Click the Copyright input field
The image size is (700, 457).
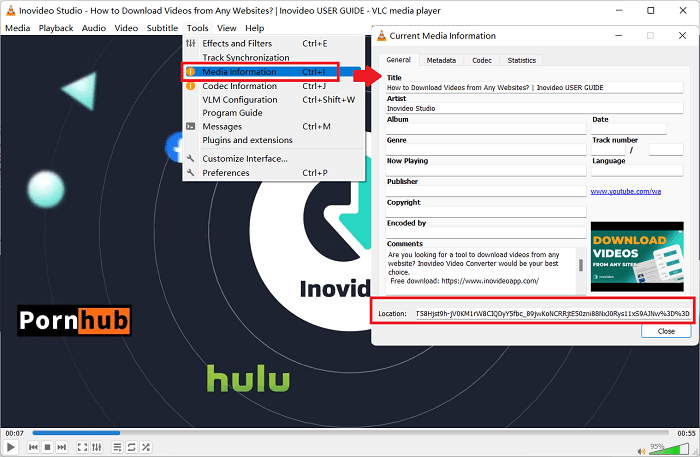click(x=486, y=212)
